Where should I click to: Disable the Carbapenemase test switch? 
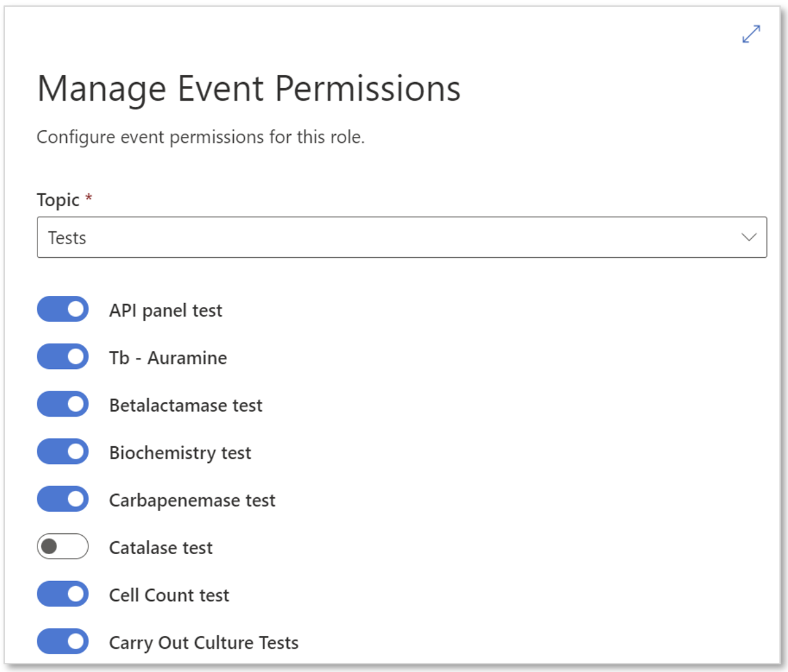click(63, 499)
